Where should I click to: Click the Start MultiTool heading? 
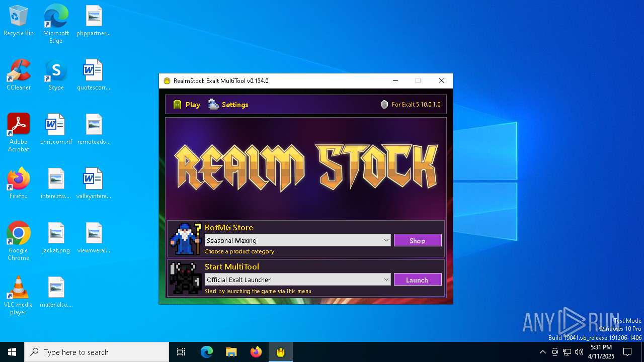232,266
